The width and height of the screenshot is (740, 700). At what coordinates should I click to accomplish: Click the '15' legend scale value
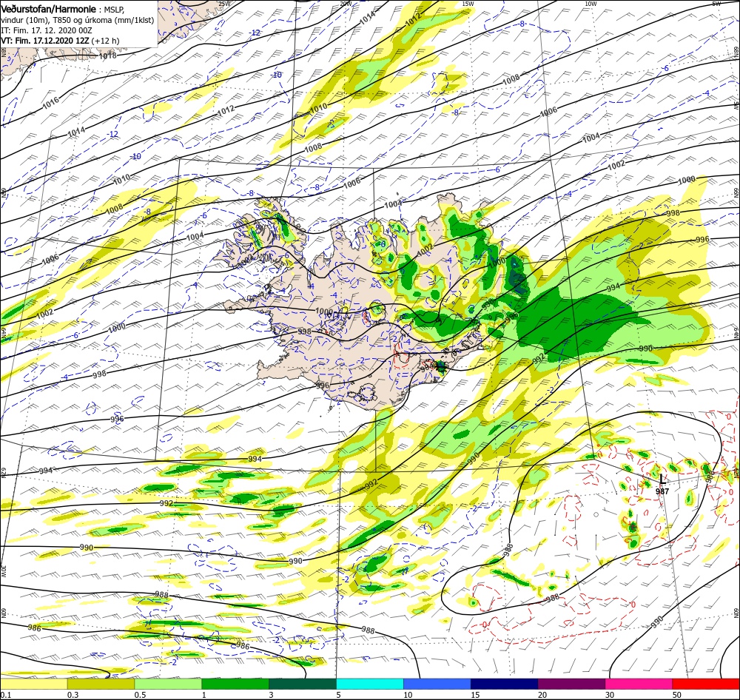pos(475,695)
